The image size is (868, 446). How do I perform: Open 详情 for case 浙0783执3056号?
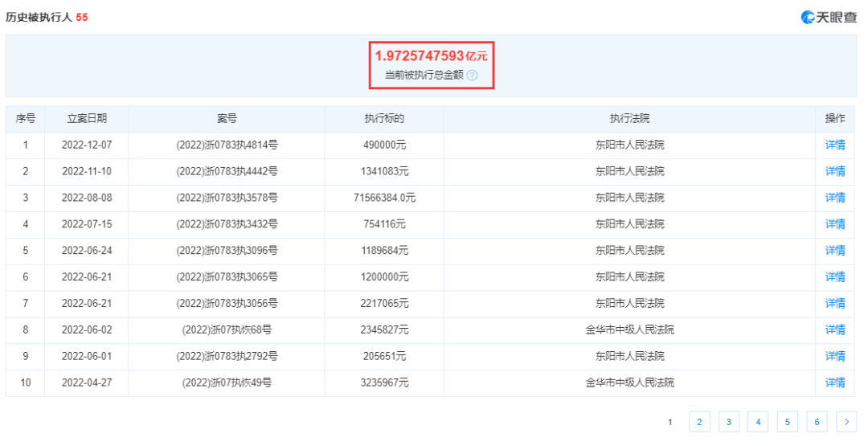(x=835, y=303)
